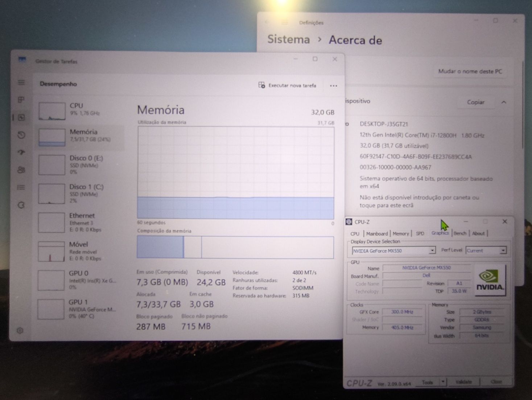Click the i7-12800H processor text
532x400 pixels.
pos(422,135)
